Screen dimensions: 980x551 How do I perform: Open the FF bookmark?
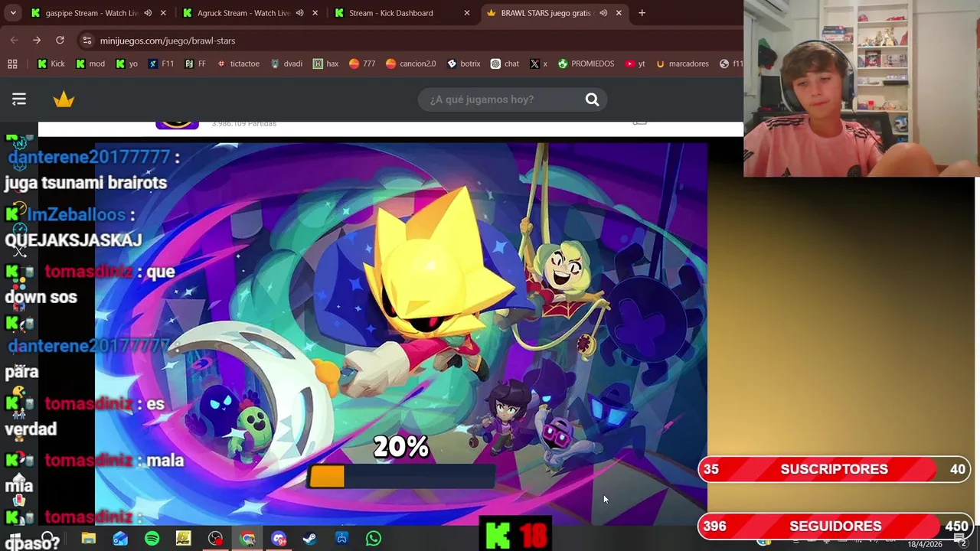click(195, 64)
